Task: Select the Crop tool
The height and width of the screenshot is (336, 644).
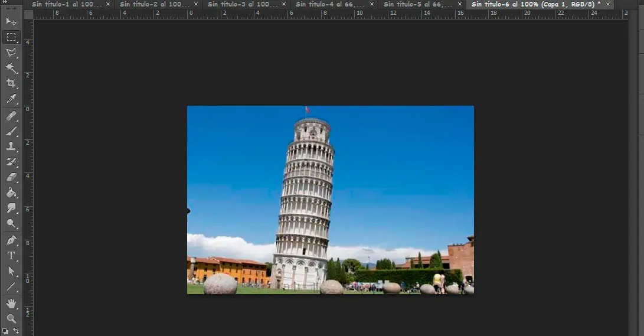Action: [x=11, y=83]
